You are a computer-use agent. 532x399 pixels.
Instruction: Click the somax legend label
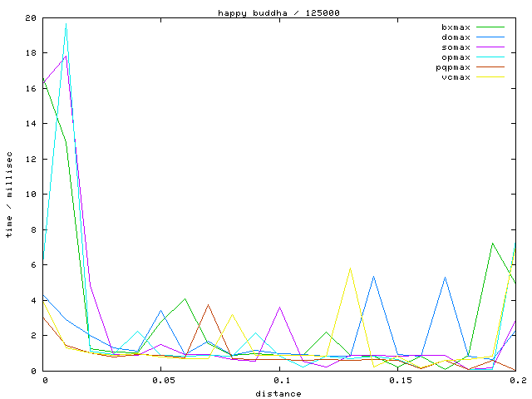(x=456, y=47)
